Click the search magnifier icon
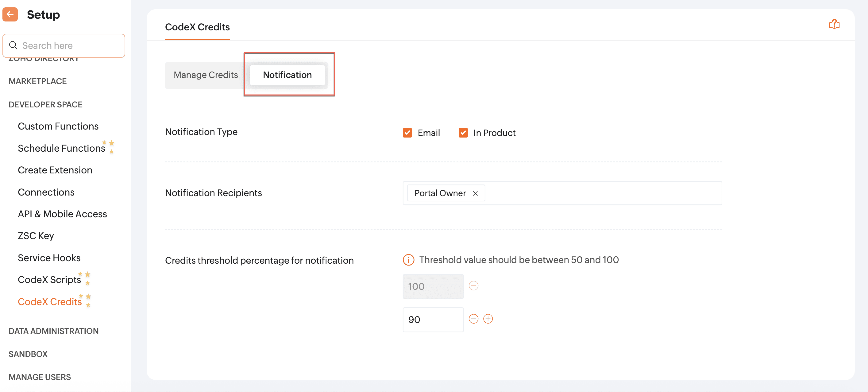 13,45
